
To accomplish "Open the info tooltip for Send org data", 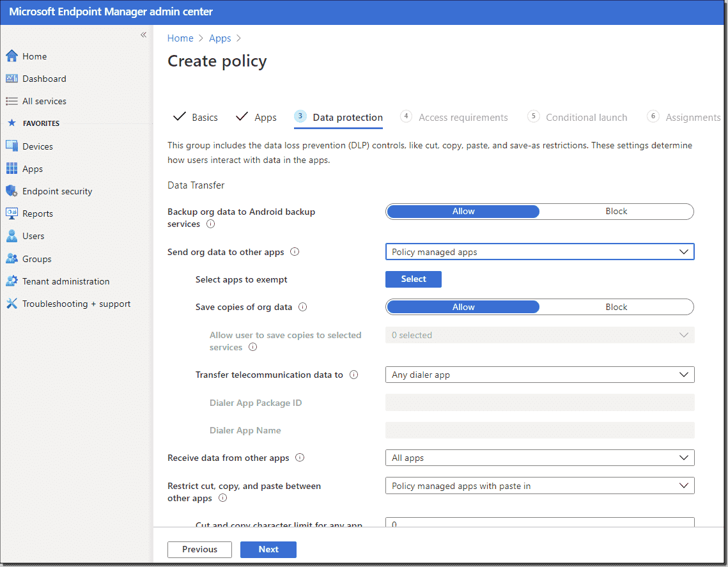I will click(295, 251).
